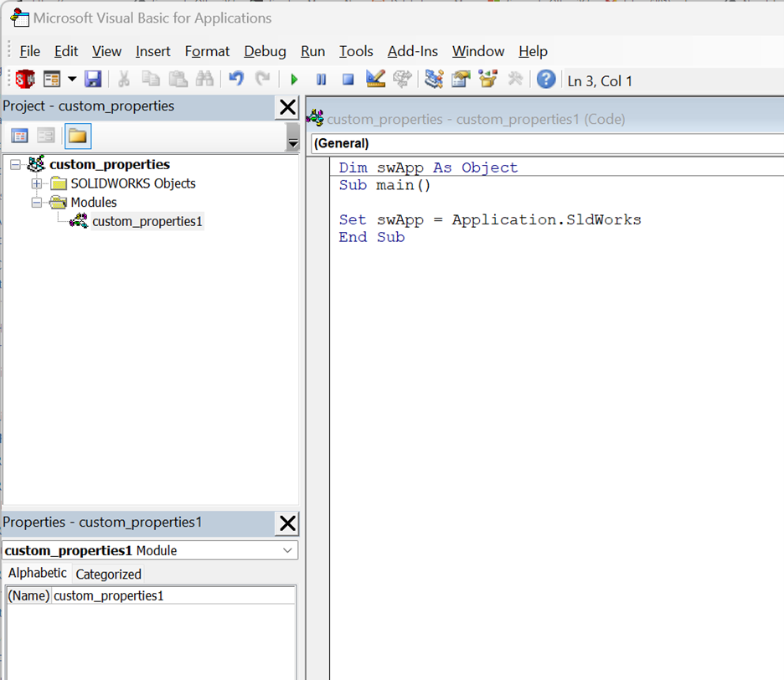Click View Object icon in Project pane

pyautogui.click(x=45, y=136)
